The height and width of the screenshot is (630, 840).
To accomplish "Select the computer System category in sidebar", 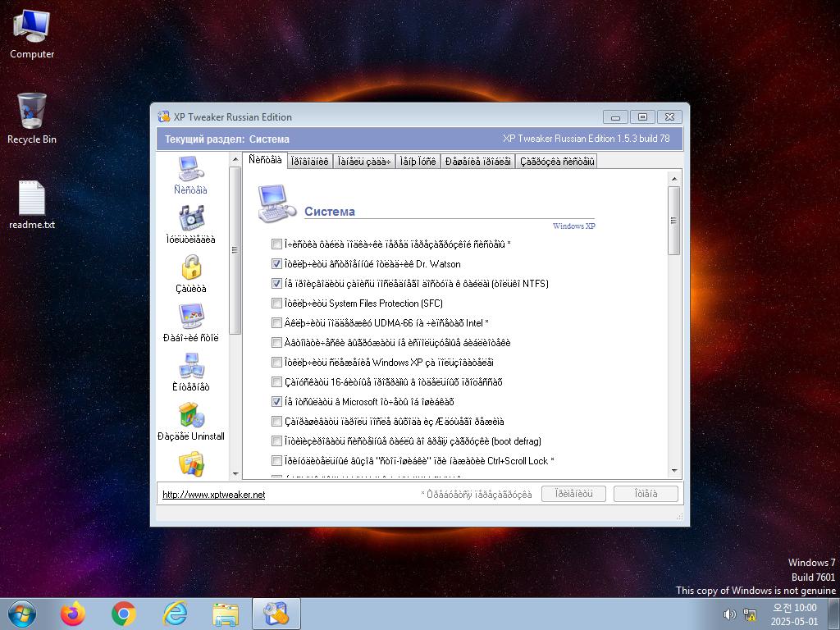I will click(190, 175).
